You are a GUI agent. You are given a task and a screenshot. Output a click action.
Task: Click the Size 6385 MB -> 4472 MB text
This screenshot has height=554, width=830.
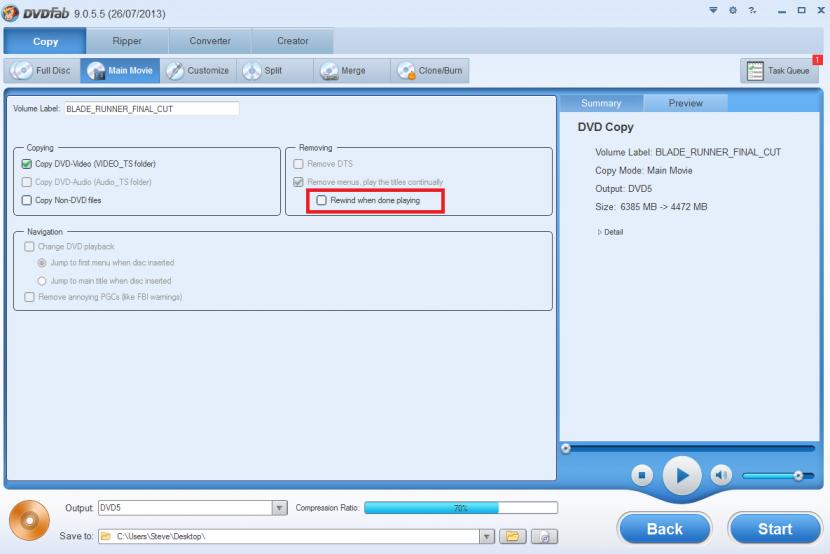[x=651, y=207]
